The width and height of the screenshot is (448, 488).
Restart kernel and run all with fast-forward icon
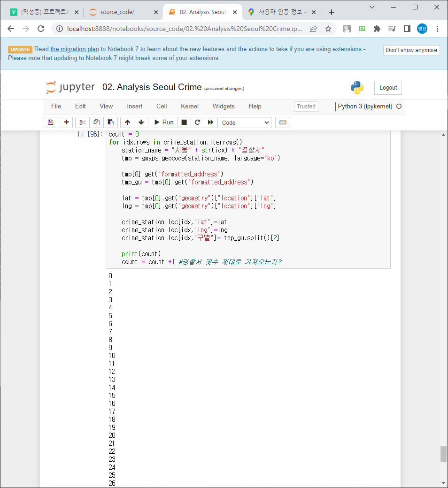click(210, 122)
